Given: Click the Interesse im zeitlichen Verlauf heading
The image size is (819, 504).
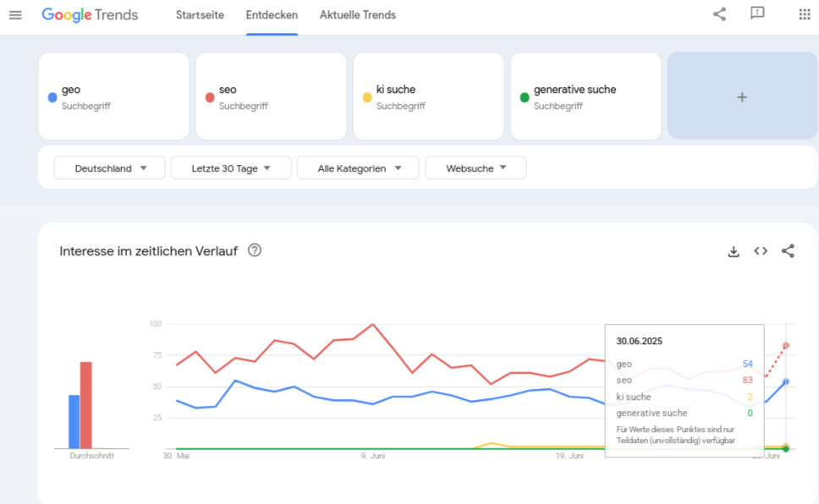Looking at the screenshot, I should (148, 251).
